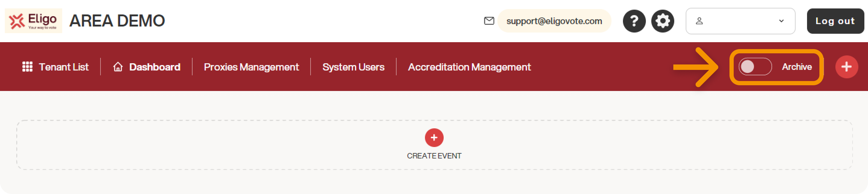The image size is (868, 194).
Task: Click the home icon beside Dashboard
Action: coord(118,67)
